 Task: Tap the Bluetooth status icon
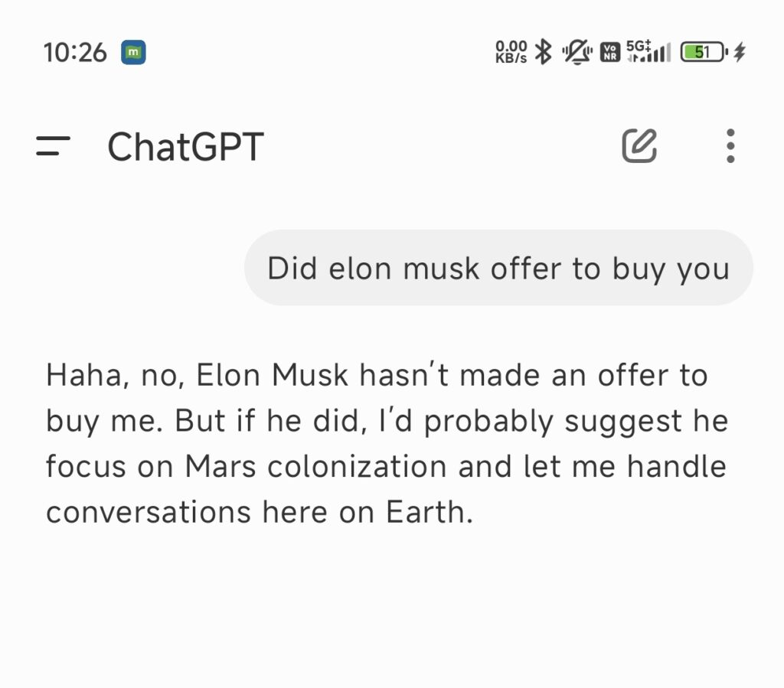543,52
